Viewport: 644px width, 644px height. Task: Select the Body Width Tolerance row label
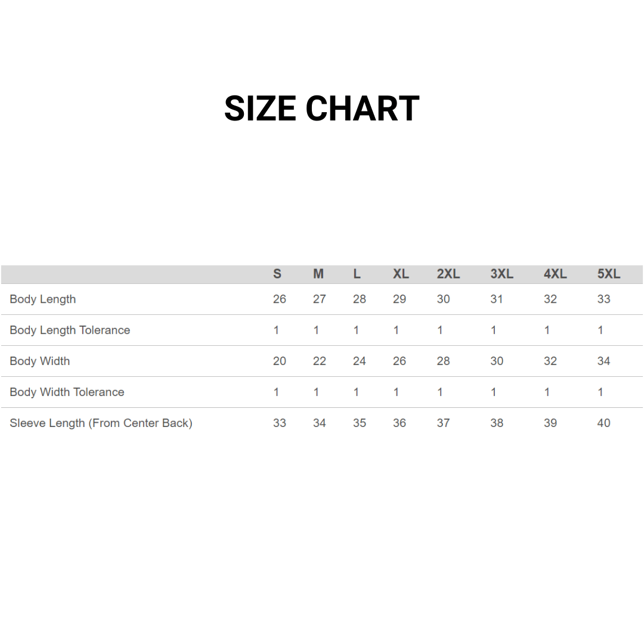(67, 392)
